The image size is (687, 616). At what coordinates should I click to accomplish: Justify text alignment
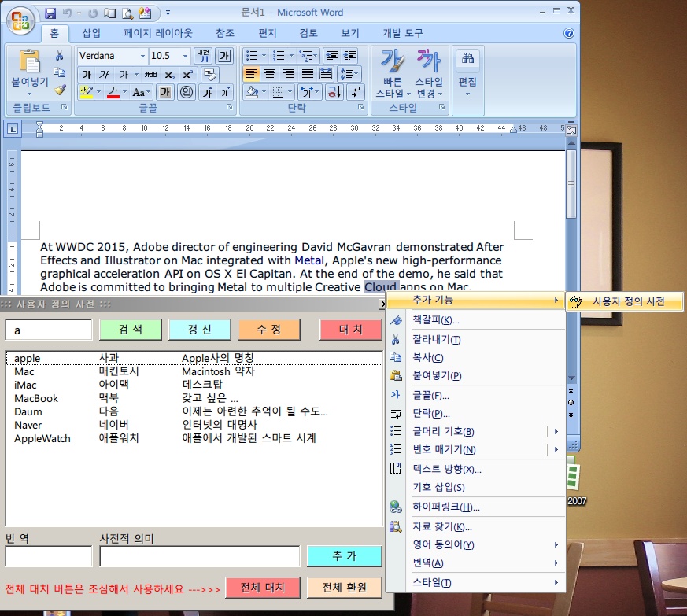point(308,74)
